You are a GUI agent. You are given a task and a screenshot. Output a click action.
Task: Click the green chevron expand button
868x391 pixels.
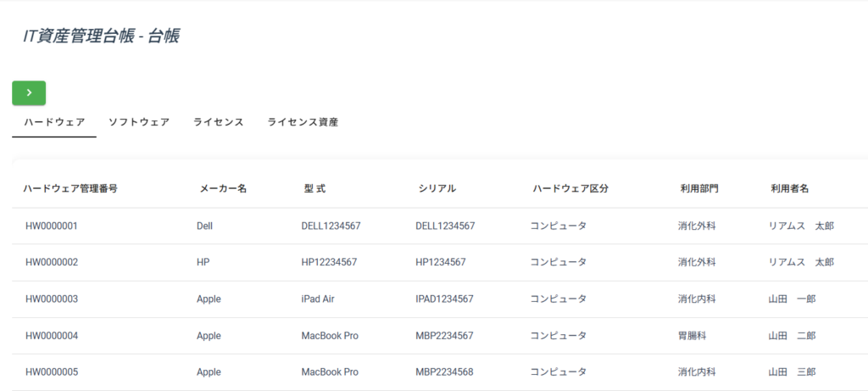pos(29,92)
